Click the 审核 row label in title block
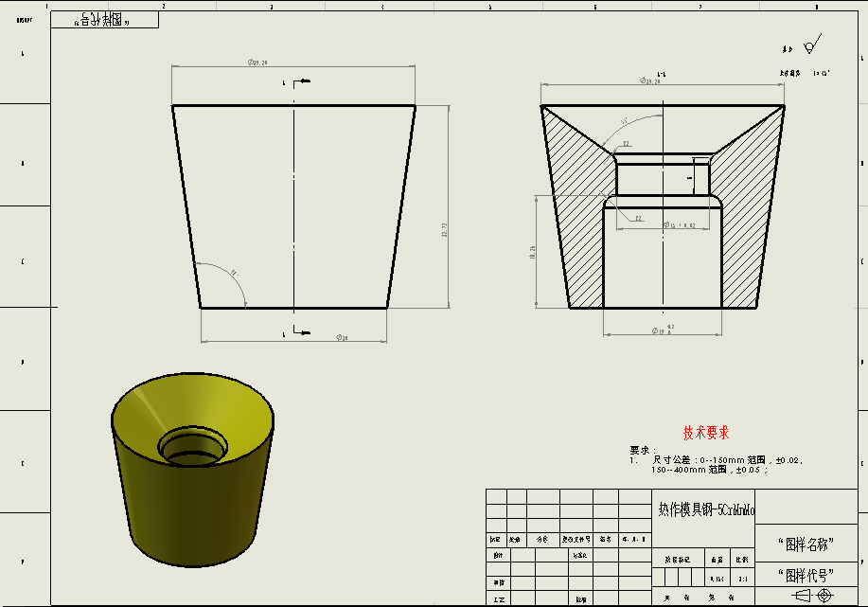 498,582
